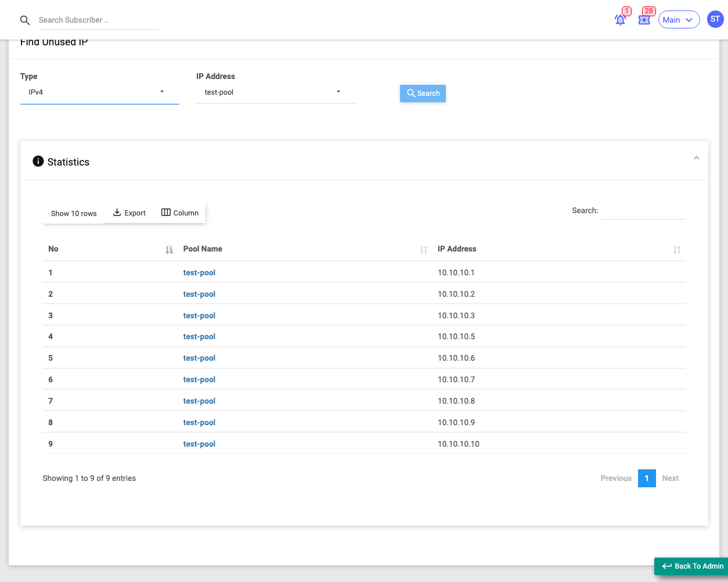Screen dimensions: 728x582
Task: Select IP address 10.10.10.1 cell
Action: [456, 272]
